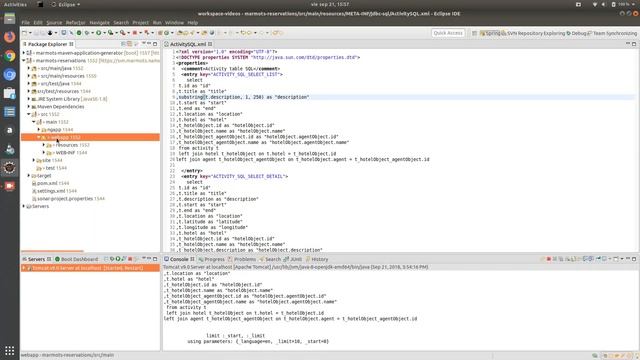
Task: Expand JRE System Library node
Action: pos(29,99)
